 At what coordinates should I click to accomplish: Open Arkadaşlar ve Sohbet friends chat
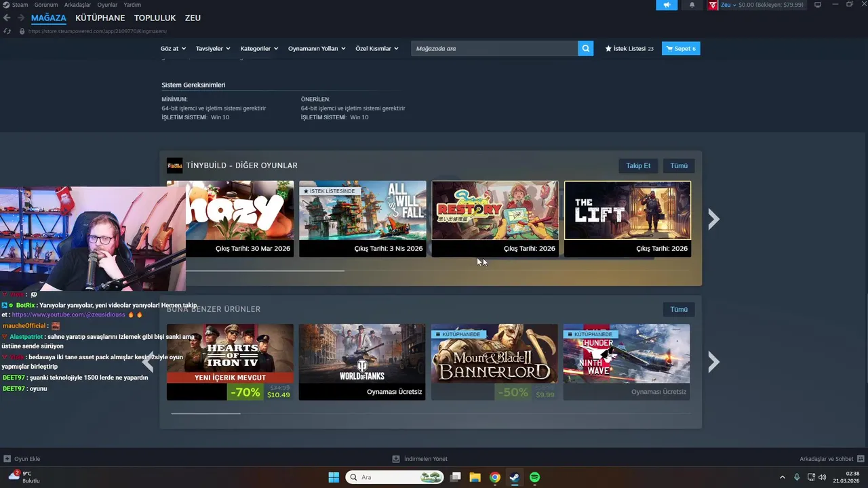pos(831,459)
